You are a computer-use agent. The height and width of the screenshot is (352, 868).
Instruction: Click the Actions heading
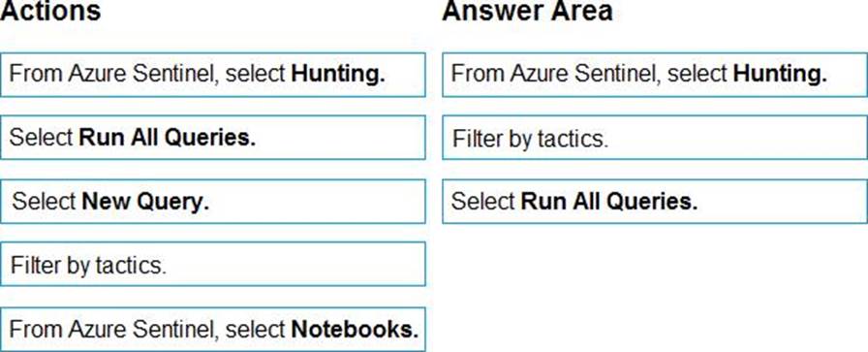50,11
